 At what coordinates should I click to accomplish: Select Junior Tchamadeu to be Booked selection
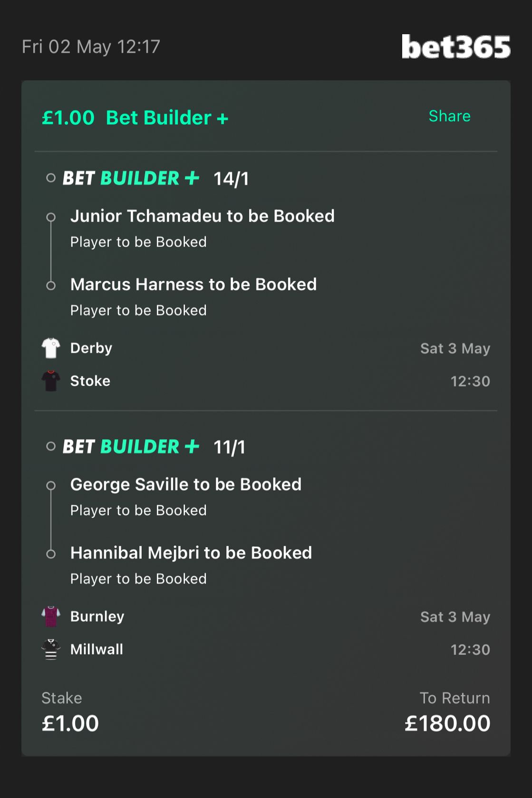(203, 216)
